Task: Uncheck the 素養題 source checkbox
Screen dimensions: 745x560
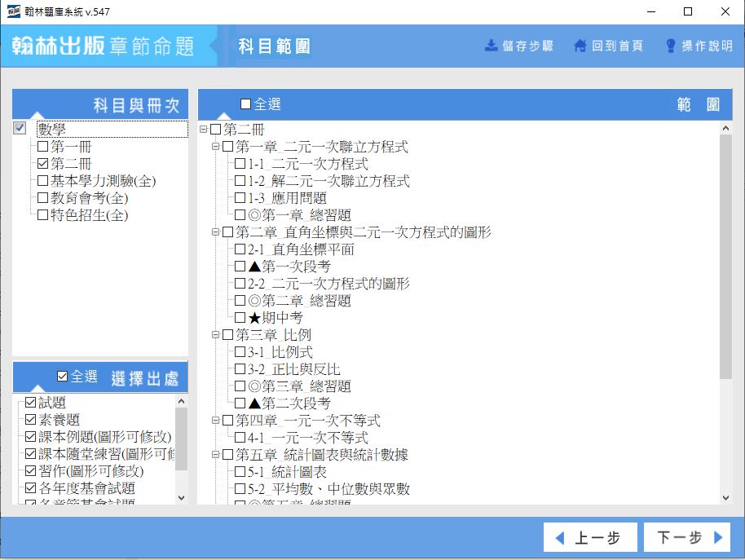Action: point(31,420)
